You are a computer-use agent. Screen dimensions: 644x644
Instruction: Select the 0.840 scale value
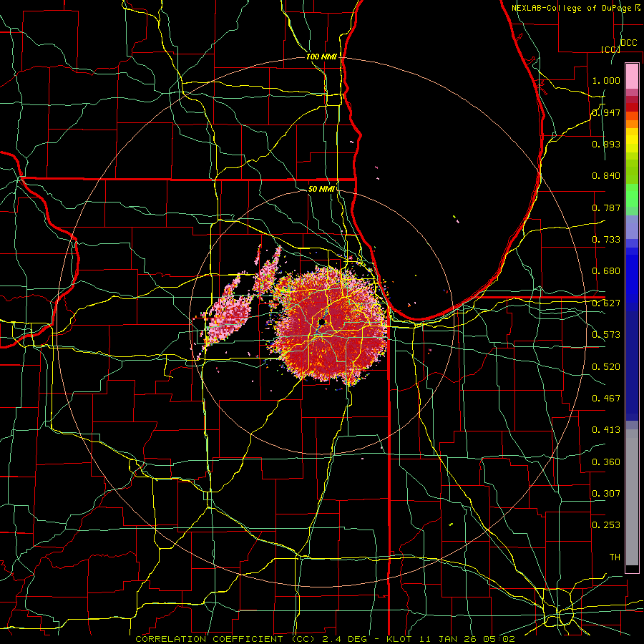pos(606,176)
